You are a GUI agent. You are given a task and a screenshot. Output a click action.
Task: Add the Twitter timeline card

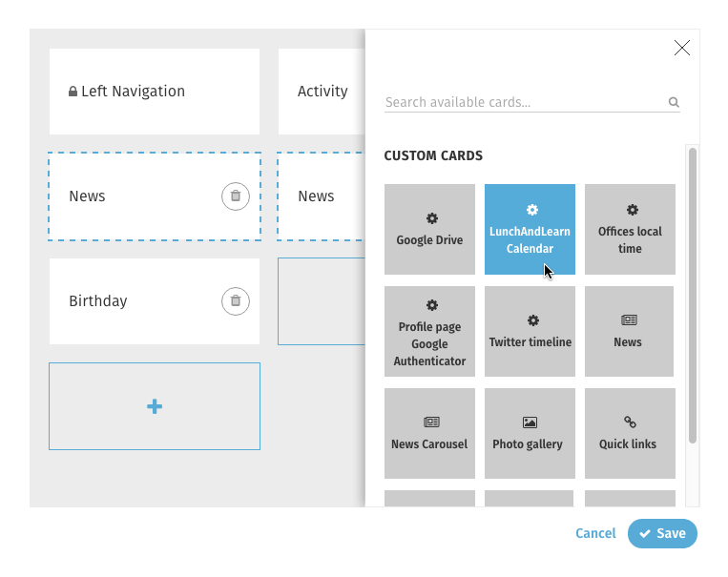[x=530, y=332]
